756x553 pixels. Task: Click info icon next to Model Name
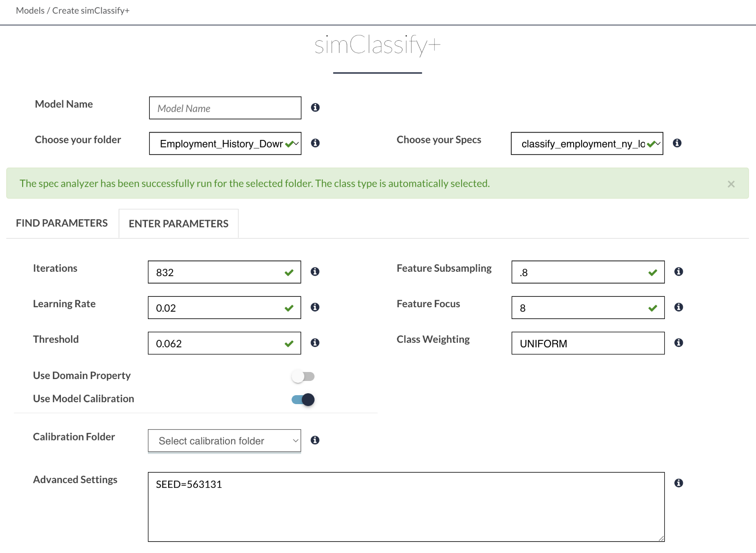315,108
